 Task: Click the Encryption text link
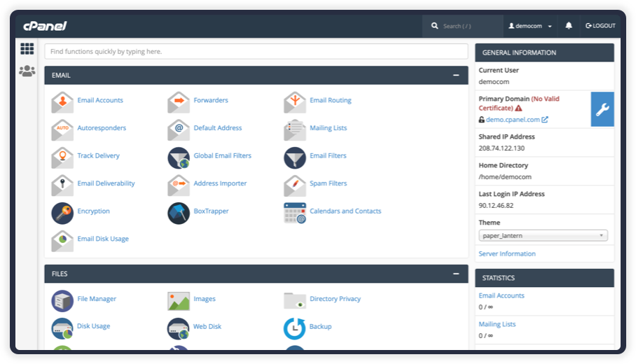(x=94, y=211)
